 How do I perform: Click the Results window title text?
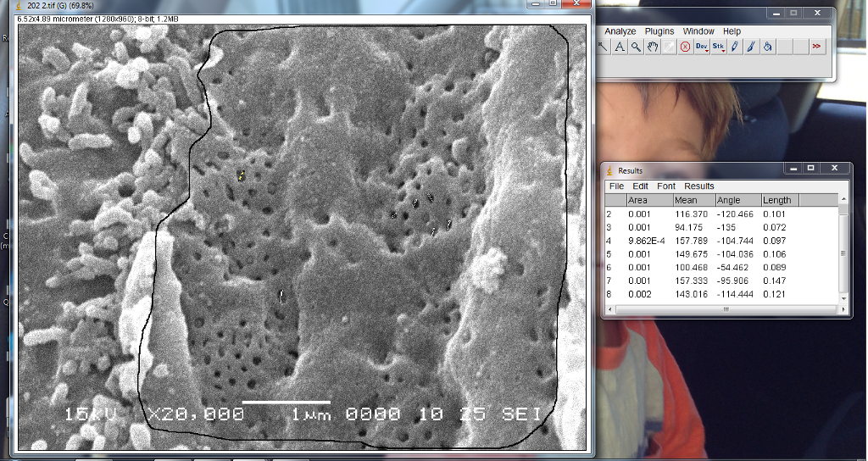pyautogui.click(x=630, y=170)
